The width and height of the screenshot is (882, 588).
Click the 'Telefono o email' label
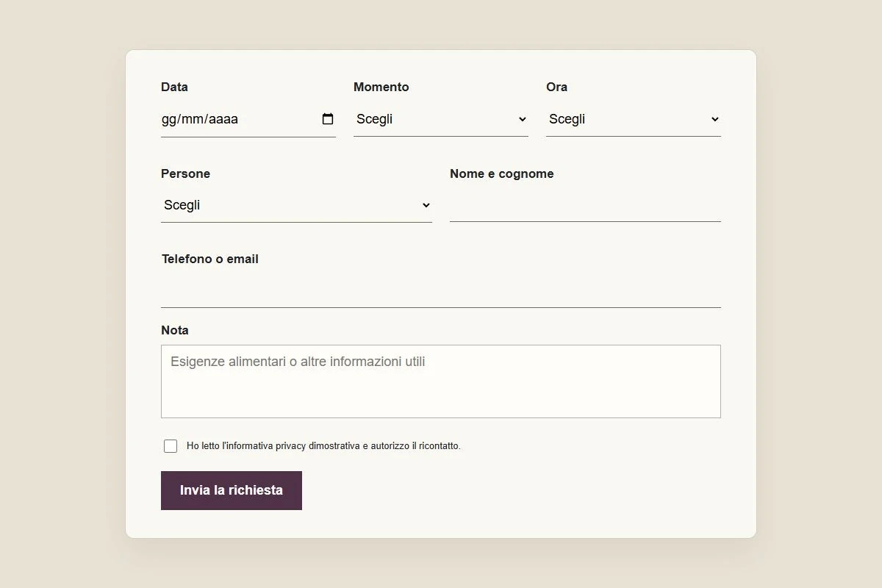tap(210, 259)
